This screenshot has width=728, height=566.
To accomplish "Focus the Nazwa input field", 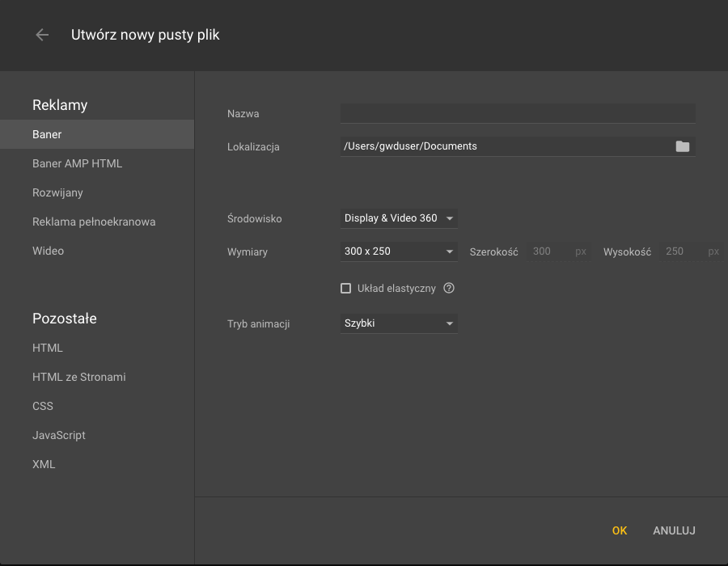I will click(518, 114).
